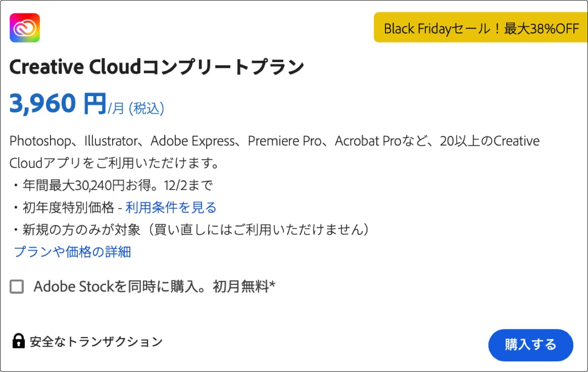Open the 利用条件を見る link
This screenshot has width=588, height=372.
(171, 207)
